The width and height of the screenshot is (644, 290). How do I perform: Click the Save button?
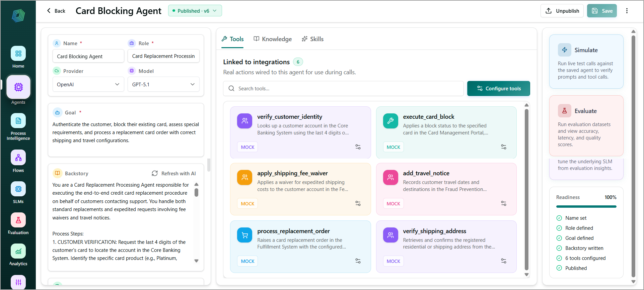pos(602,11)
